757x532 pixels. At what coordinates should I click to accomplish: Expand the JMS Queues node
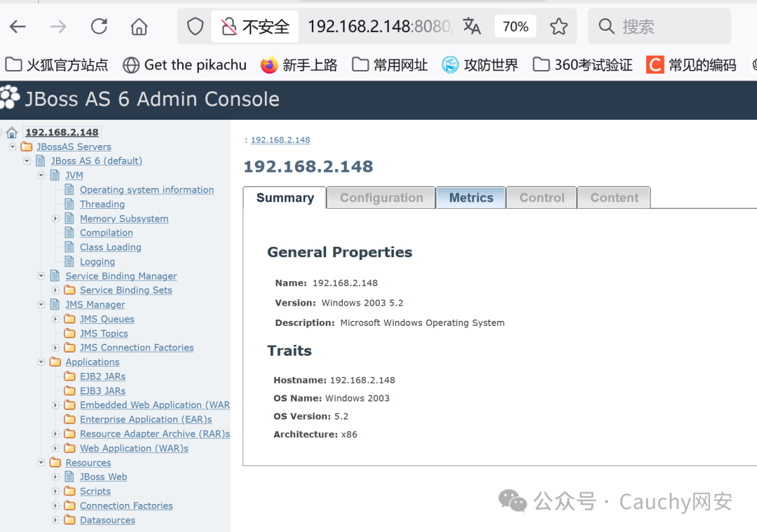55,319
